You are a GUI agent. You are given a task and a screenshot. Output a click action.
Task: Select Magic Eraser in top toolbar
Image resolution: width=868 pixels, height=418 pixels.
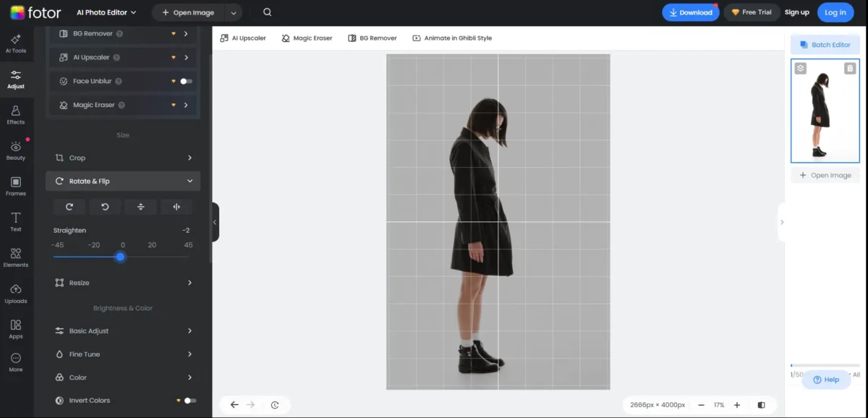307,38
